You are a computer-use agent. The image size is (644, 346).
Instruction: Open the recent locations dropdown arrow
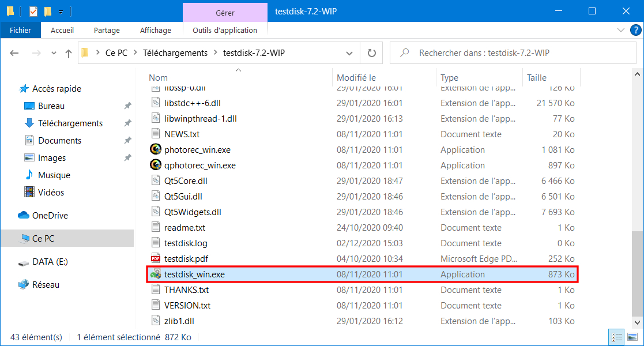(x=54, y=53)
